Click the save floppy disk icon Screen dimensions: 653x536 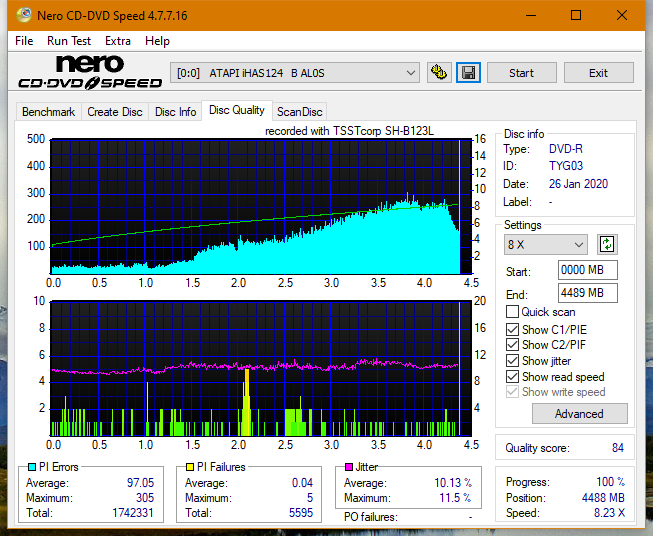[469, 73]
